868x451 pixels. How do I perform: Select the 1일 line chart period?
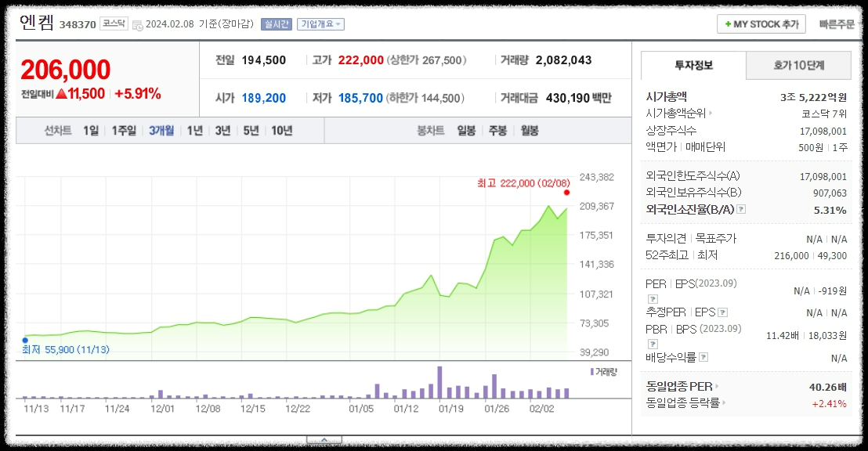pos(91,131)
